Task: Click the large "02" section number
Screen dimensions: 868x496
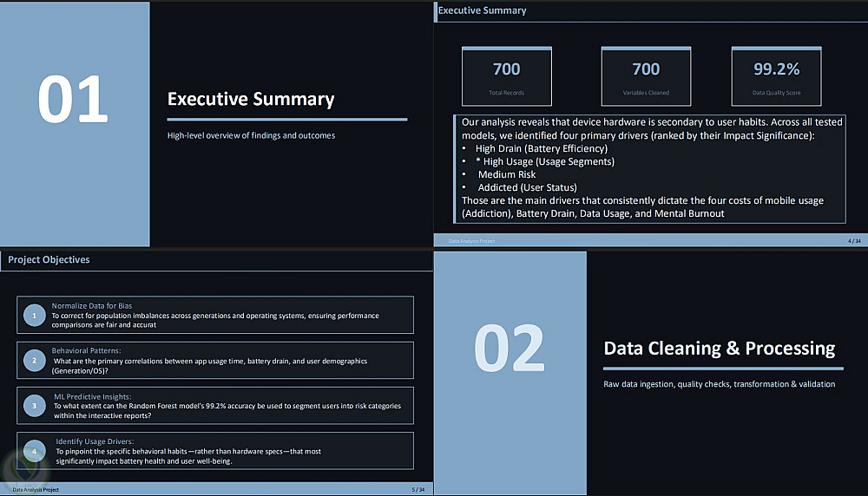Action: [x=510, y=349]
